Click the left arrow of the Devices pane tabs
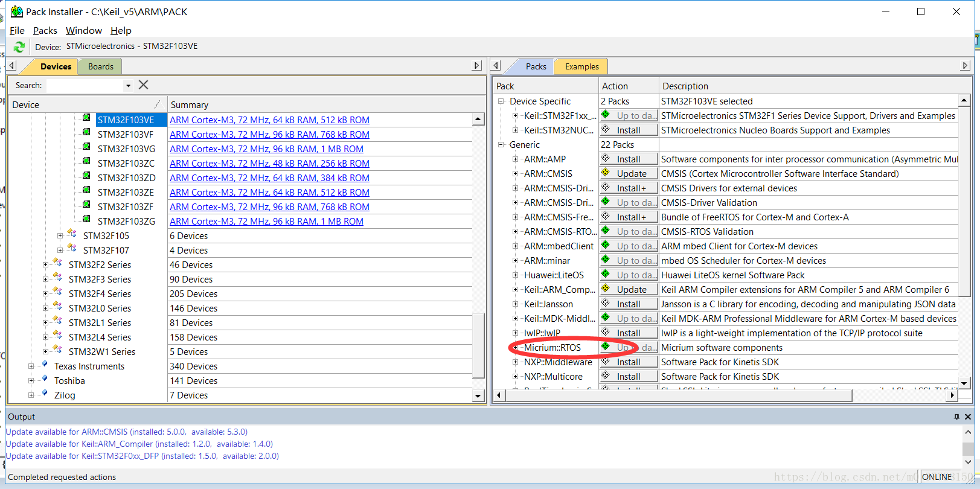This screenshot has height=489, width=980. 12,66
